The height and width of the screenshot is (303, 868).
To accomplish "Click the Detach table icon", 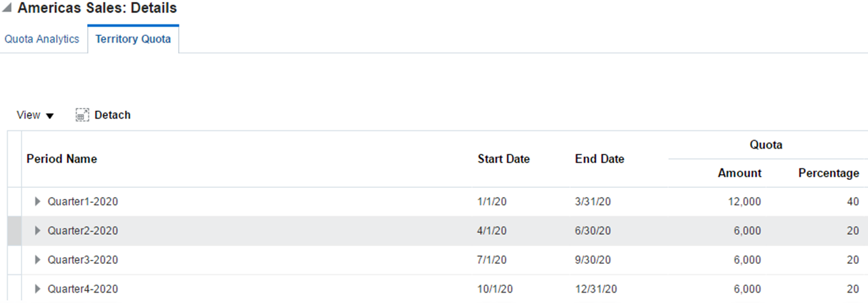I will click(x=82, y=115).
